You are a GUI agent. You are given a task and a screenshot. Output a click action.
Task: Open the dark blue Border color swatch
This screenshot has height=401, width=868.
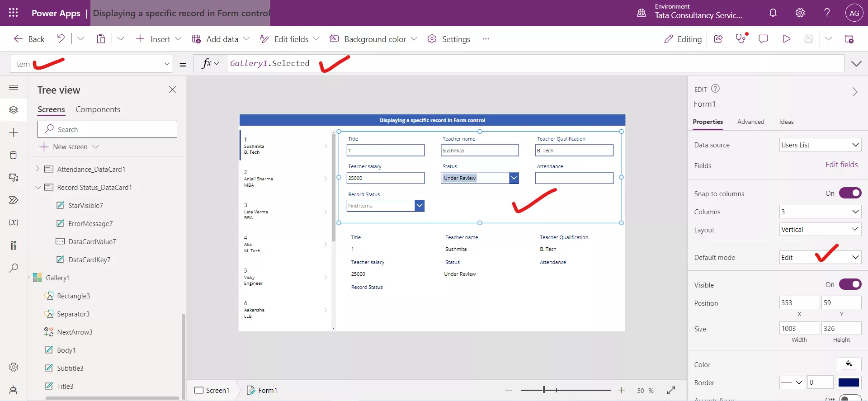[849, 382]
